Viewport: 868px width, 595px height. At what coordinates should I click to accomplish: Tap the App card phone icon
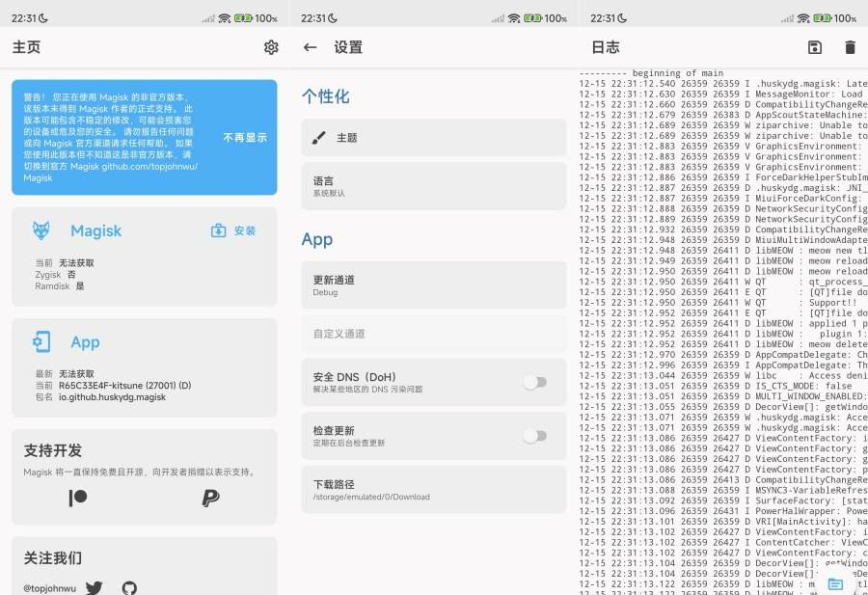(x=41, y=342)
